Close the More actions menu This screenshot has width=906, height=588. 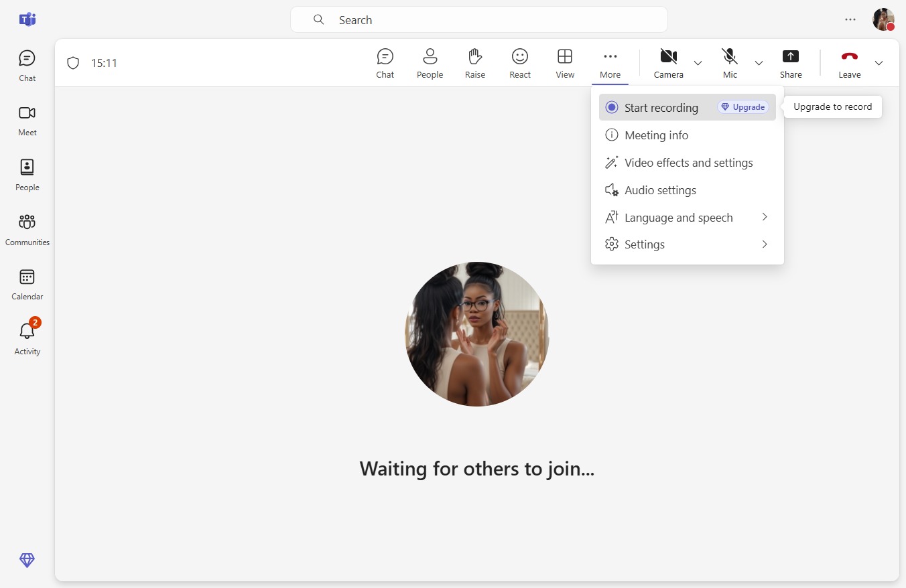[610, 64]
